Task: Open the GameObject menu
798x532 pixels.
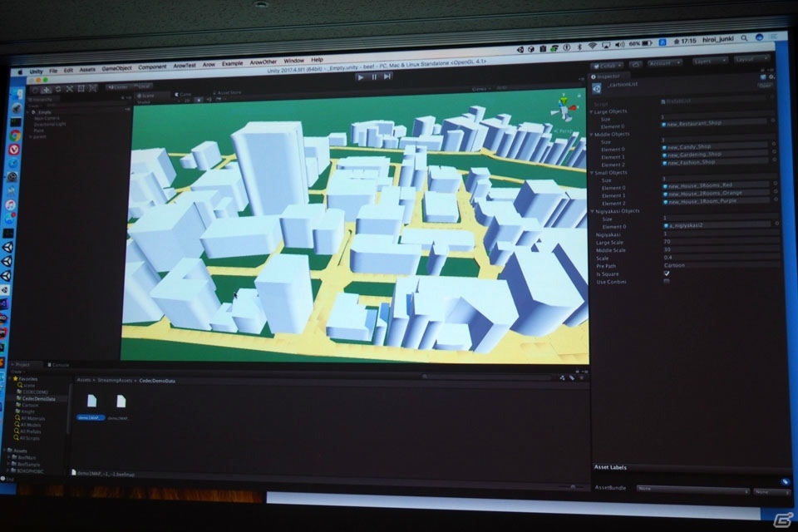Action: (116, 68)
